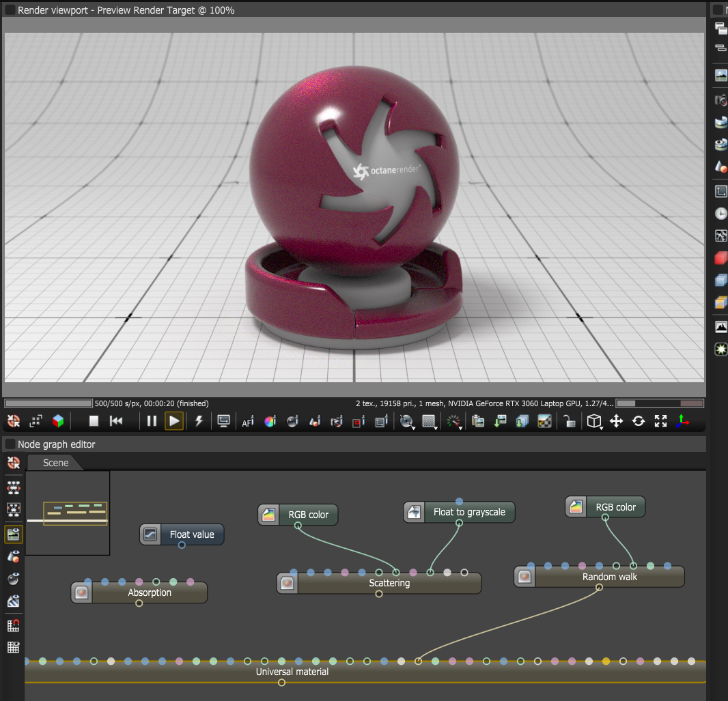Click the RGB cube icon in render toolbar
The image size is (728, 701).
[x=58, y=421]
